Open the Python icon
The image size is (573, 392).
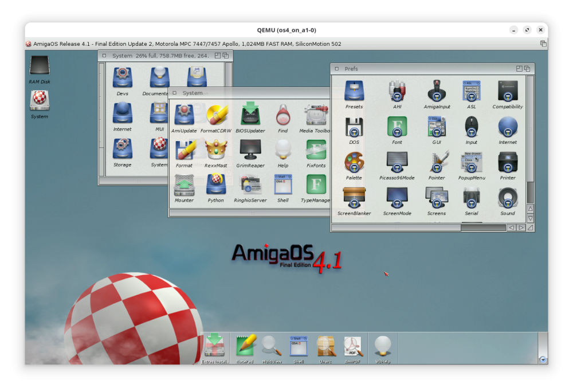pos(215,185)
